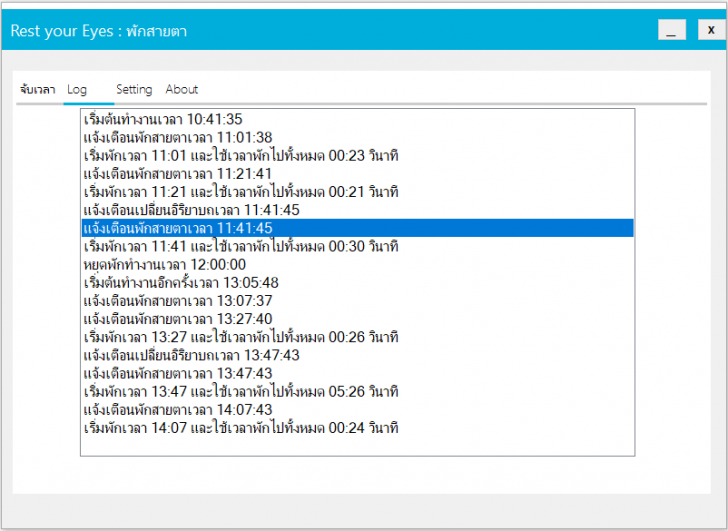Select log row 'แจ้งเตือนเปลี่ยนอิริยาบถเวลา 13:47:43'
The width and height of the screenshot is (728, 531).
pyautogui.click(x=358, y=355)
